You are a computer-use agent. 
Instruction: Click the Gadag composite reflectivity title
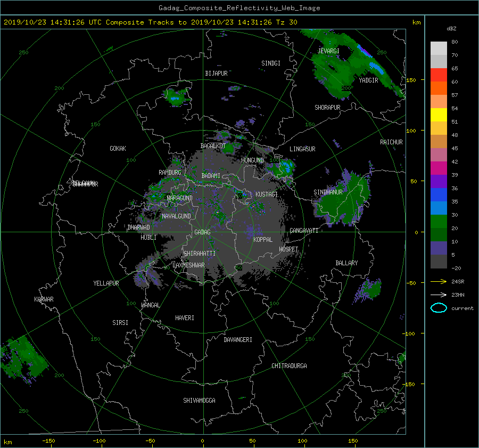239,8
